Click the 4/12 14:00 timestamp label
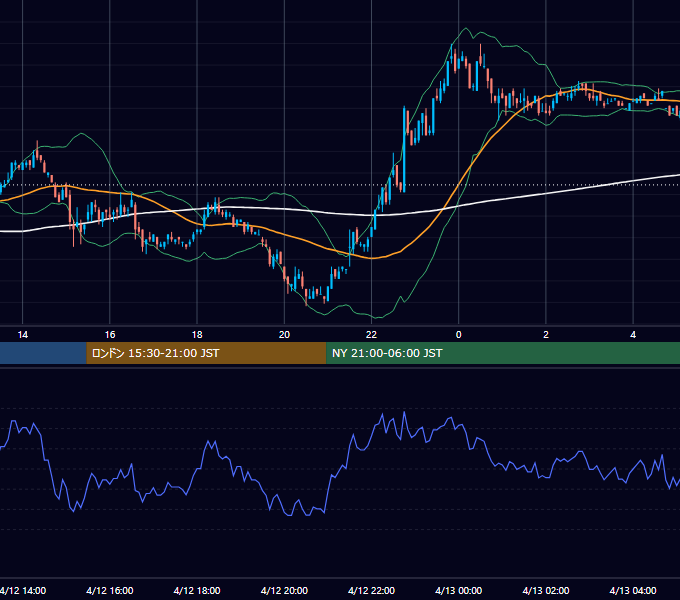This screenshot has height=600, width=680. [23, 590]
